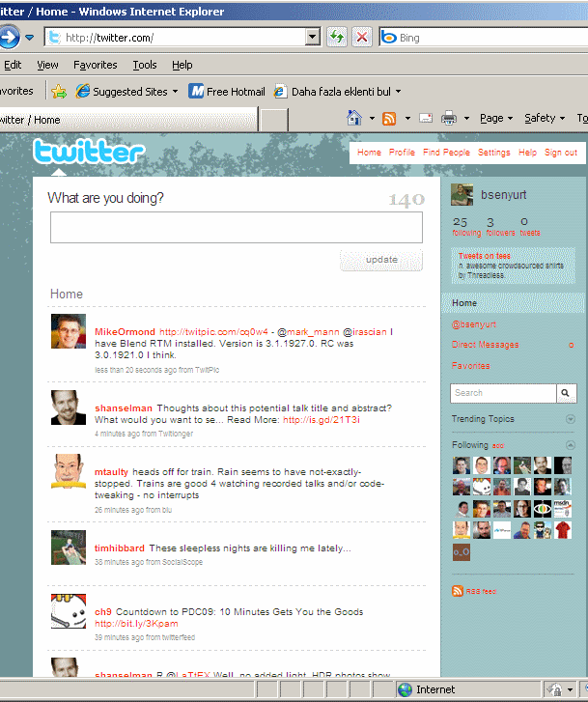Collapse the Following section
The width and height of the screenshot is (588, 702).
tap(570, 445)
